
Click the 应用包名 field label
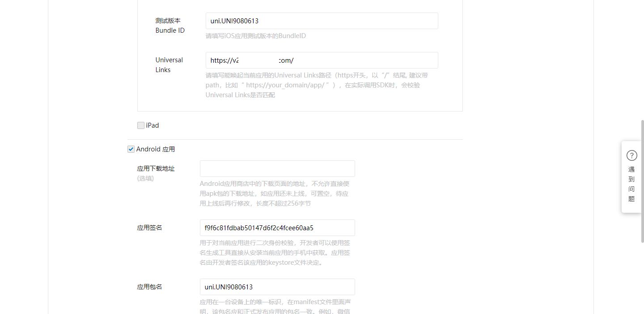149,287
